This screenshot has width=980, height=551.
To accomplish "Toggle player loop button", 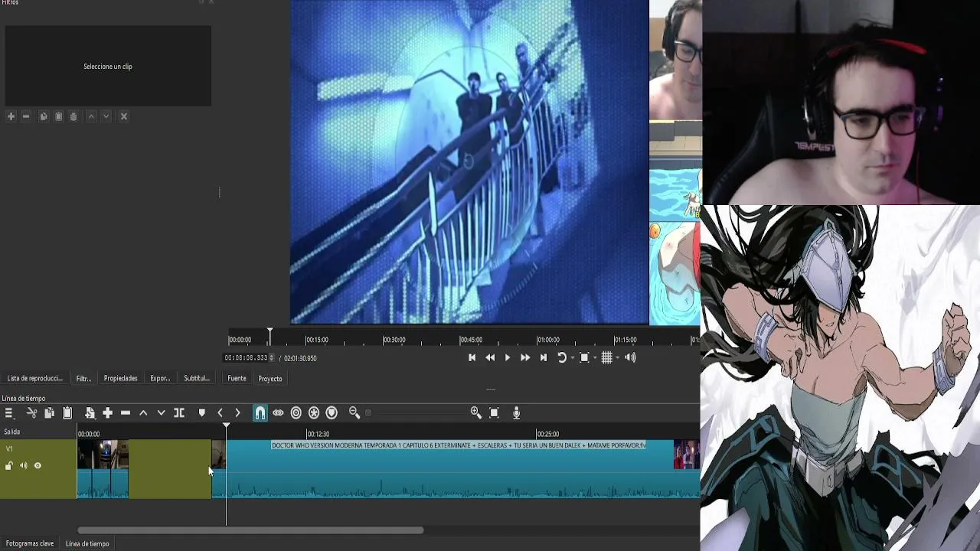I will [561, 357].
